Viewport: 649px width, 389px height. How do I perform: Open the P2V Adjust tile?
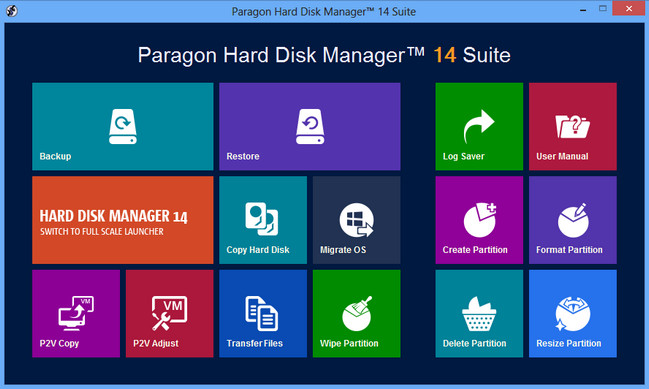tap(170, 314)
